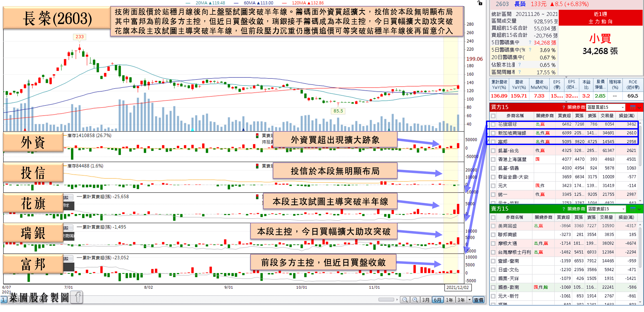Click the help icon beside 區間周轉率

coord(520,72)
